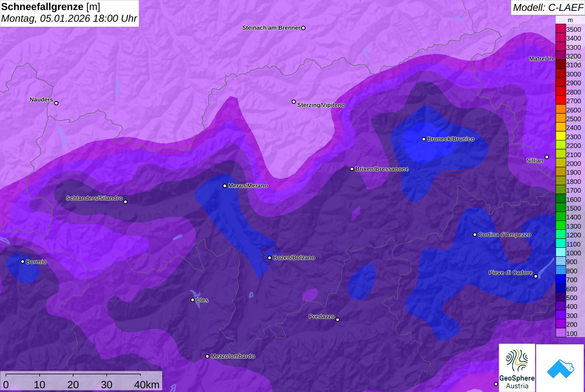
Task: Select the Meran/Merano marker dot
Action: (225, 186)
